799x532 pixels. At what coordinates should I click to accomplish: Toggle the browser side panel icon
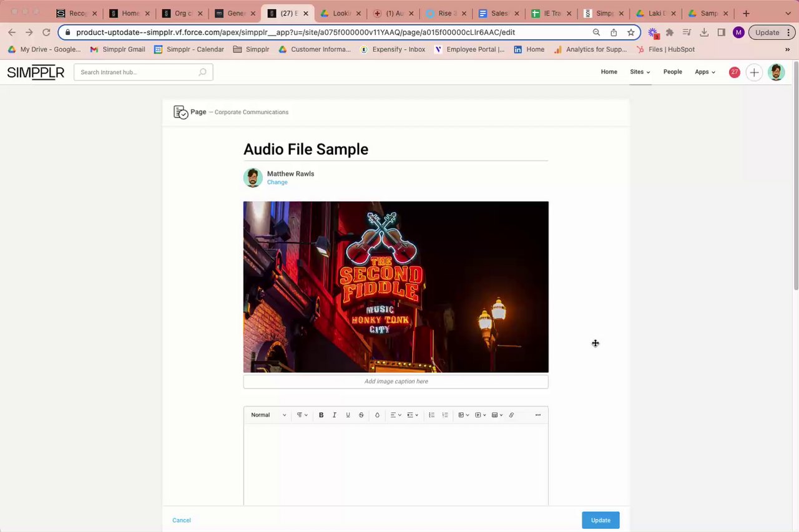721,32
